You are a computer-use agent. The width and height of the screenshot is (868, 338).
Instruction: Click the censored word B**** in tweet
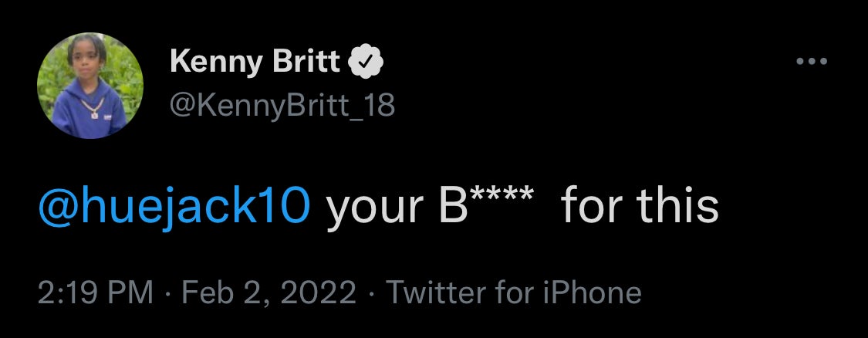click(x=486, y=206)
